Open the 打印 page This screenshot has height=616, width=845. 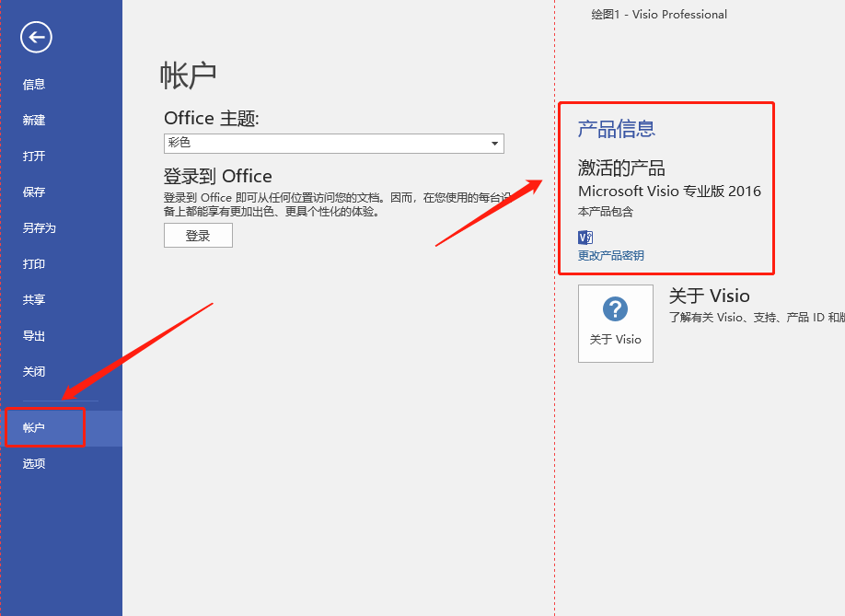pyautogui.click(x=34, y=264)
